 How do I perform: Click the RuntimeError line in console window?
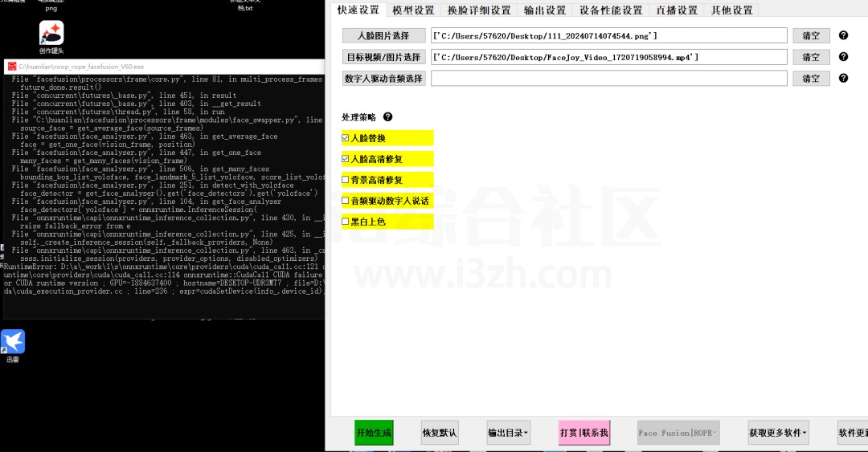164,267
